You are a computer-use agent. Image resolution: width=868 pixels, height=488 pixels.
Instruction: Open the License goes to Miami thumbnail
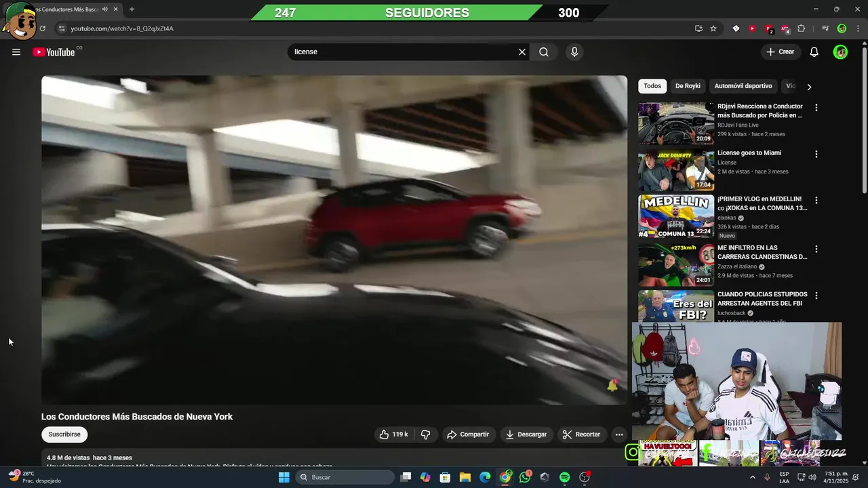675,169
